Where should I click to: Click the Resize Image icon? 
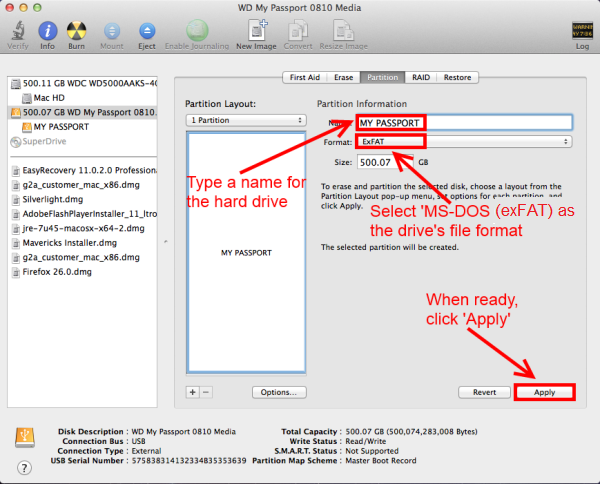coord(343,30)
